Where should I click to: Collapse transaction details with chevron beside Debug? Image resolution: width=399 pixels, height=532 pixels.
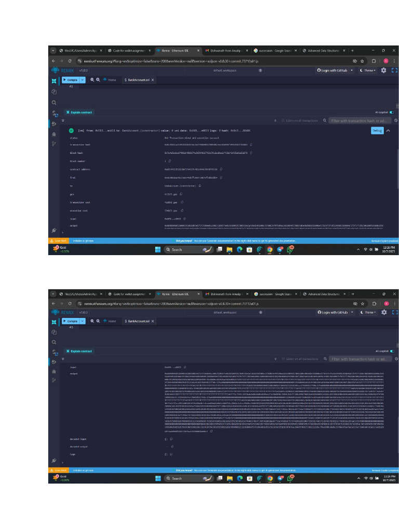pyautogui.click(x=388, y=130)
